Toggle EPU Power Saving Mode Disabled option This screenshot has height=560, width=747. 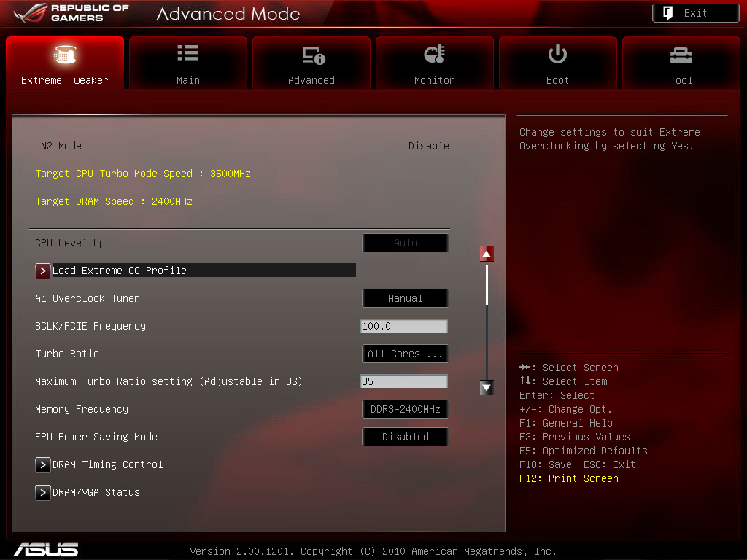(x=405, y=437)
